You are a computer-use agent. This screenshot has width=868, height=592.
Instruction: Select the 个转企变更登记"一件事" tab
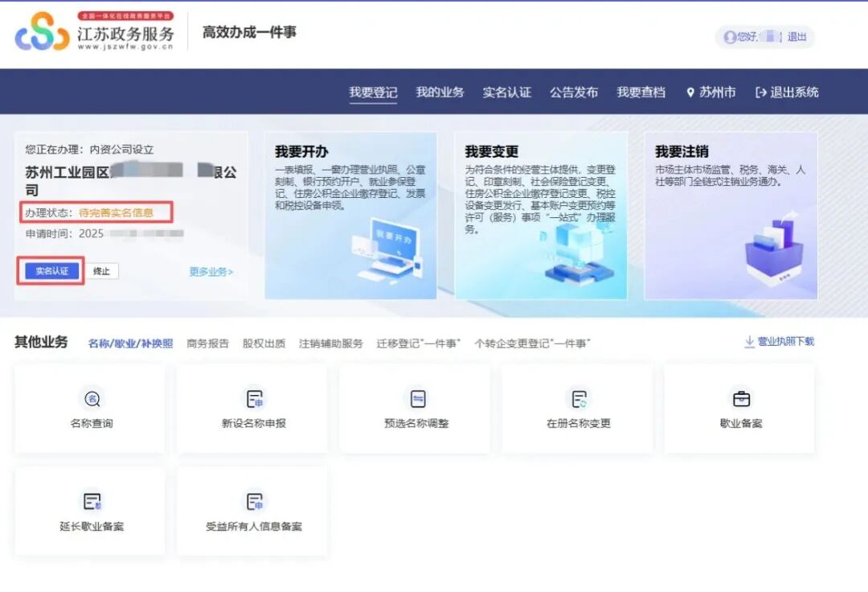533,343
